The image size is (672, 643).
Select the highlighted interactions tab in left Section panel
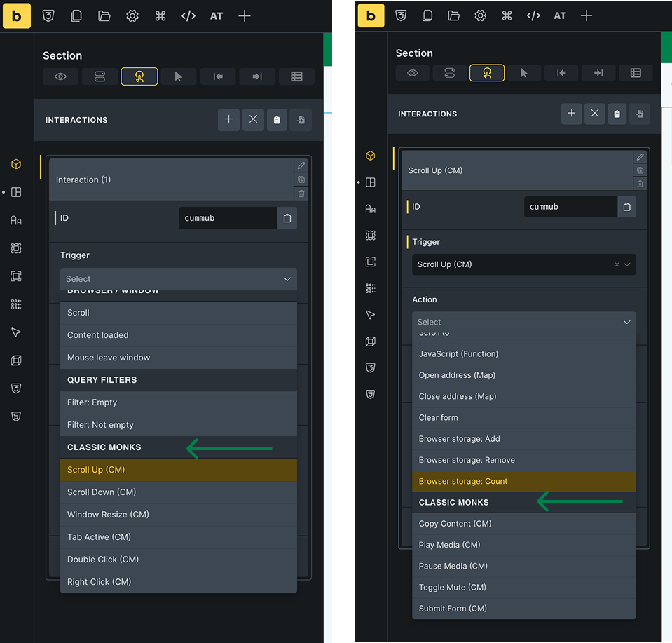139,76
